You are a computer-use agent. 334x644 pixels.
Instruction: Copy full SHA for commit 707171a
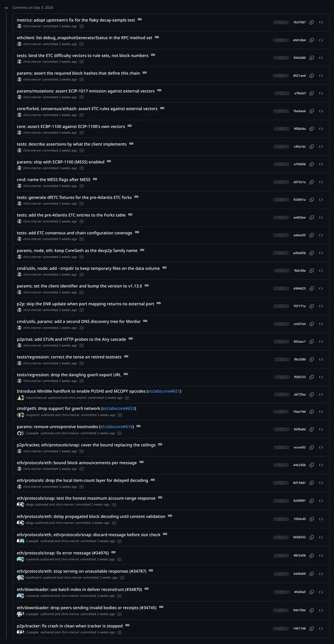click(x=312, y=306)
